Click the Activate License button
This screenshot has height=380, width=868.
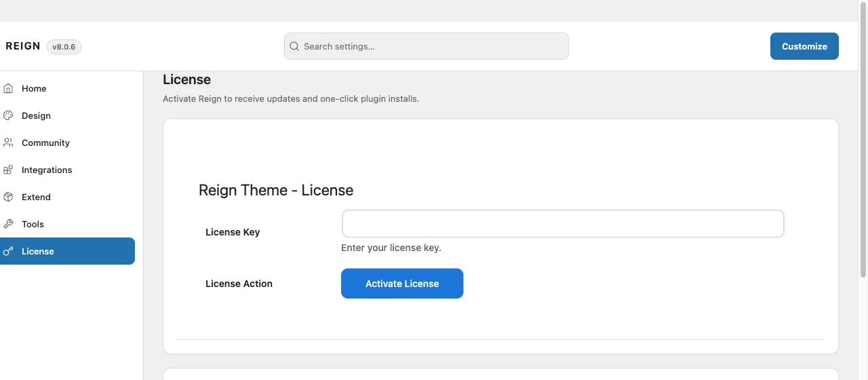[402, 284]
